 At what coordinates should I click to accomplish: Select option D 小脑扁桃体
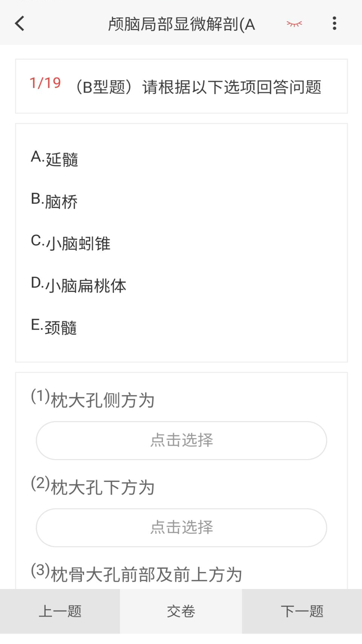point(79,284)
